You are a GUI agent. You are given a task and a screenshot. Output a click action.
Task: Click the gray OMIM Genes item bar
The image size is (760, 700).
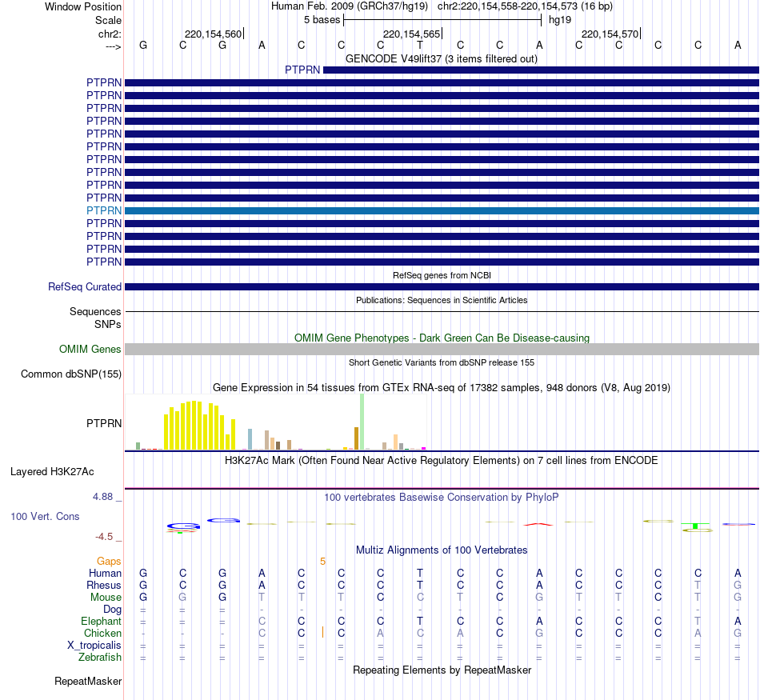(442, 349)
